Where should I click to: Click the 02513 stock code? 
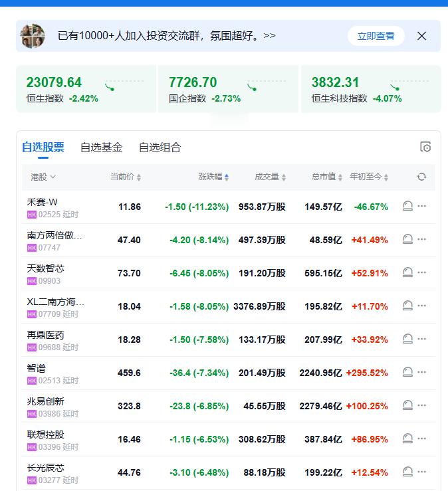pyautogui.click(x=49, y=381)
